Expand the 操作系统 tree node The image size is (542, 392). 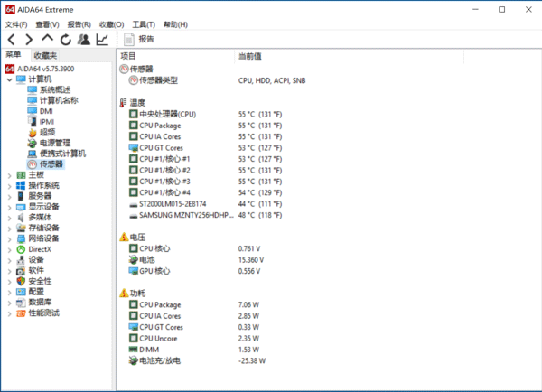9,186
